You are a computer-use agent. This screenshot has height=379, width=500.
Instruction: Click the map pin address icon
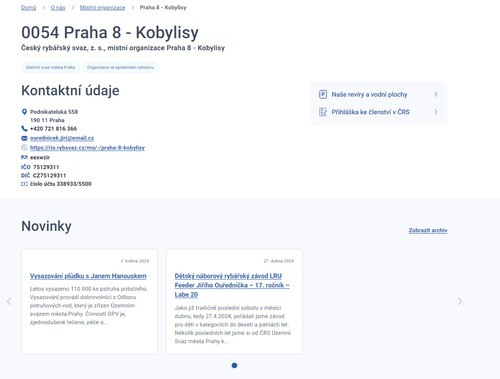click(24, 112)
